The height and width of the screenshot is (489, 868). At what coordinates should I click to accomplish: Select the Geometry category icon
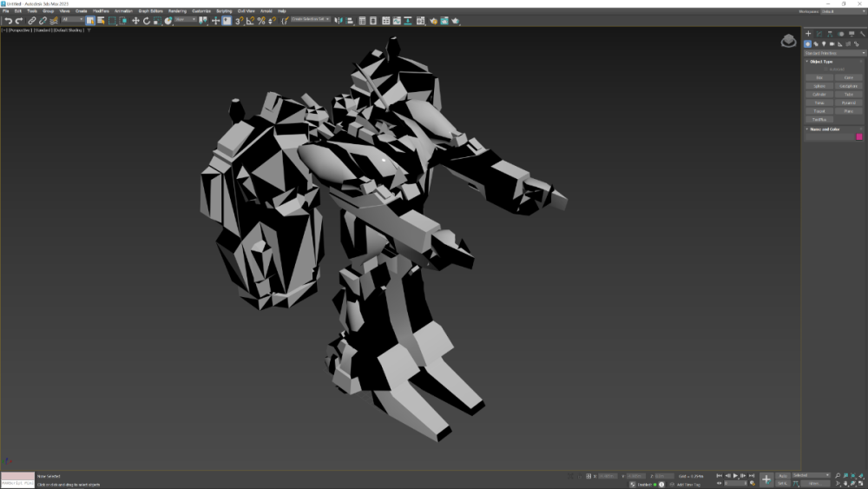point(807,43)
